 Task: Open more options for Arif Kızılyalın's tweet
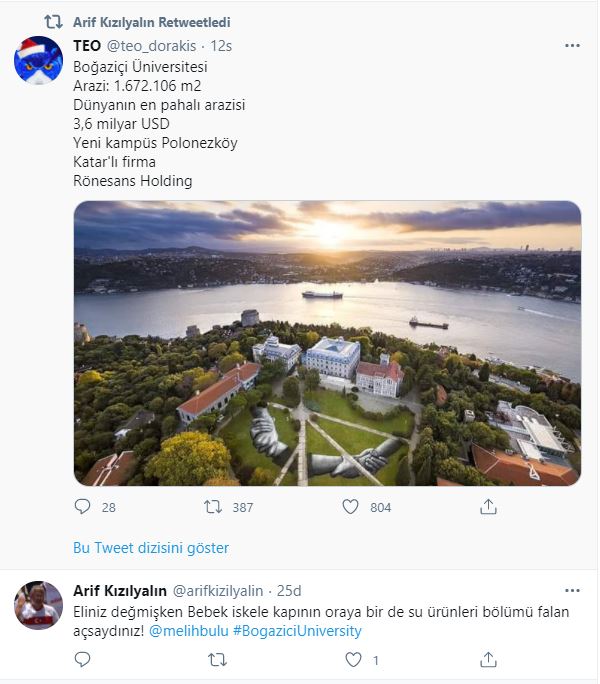coord(571,590)
